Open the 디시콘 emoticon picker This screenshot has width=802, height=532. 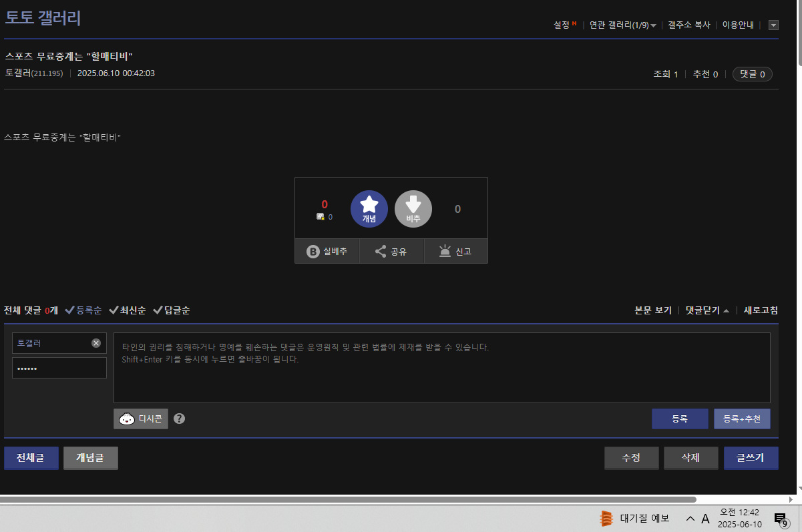point(141,419)
